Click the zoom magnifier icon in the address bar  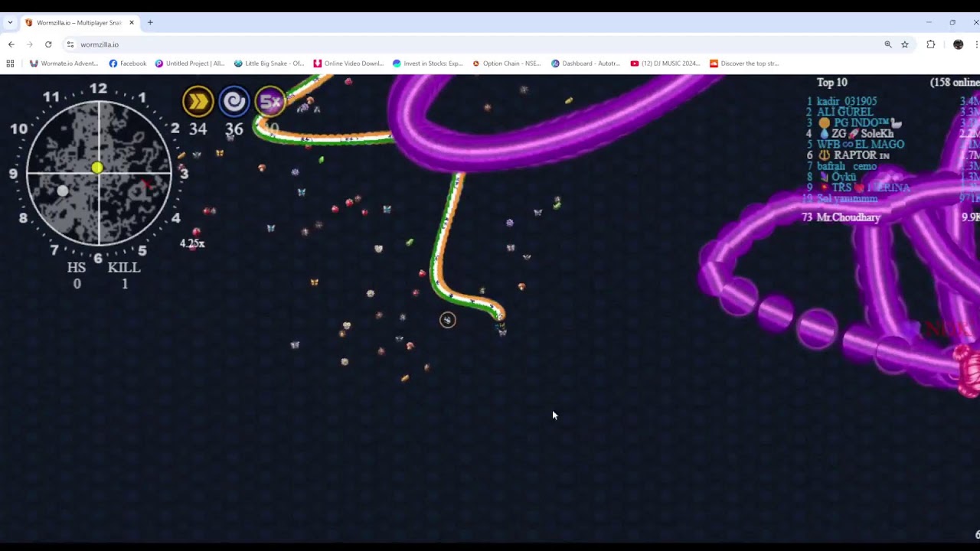(888, 44)
